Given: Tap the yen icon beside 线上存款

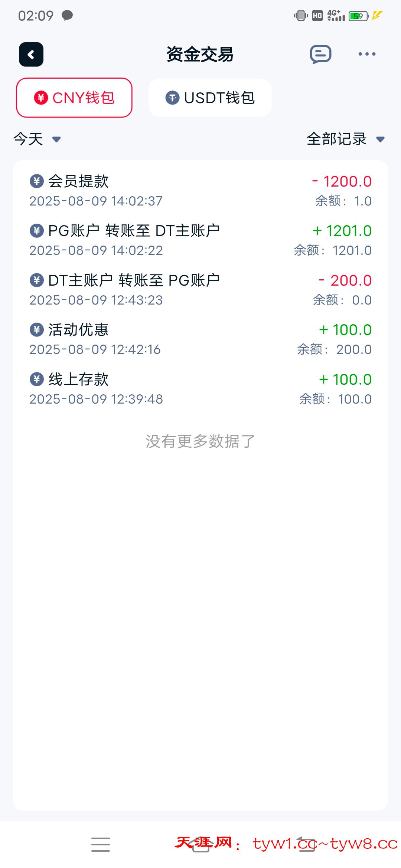Looking at the screenshot, I should click(36, 379).
